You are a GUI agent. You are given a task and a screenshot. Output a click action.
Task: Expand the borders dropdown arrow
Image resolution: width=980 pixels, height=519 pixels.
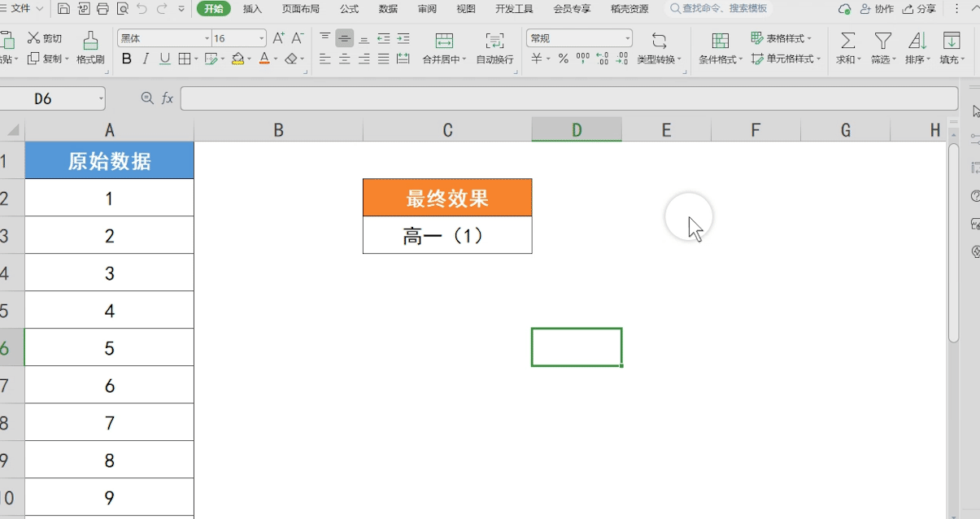coord(198,59)
